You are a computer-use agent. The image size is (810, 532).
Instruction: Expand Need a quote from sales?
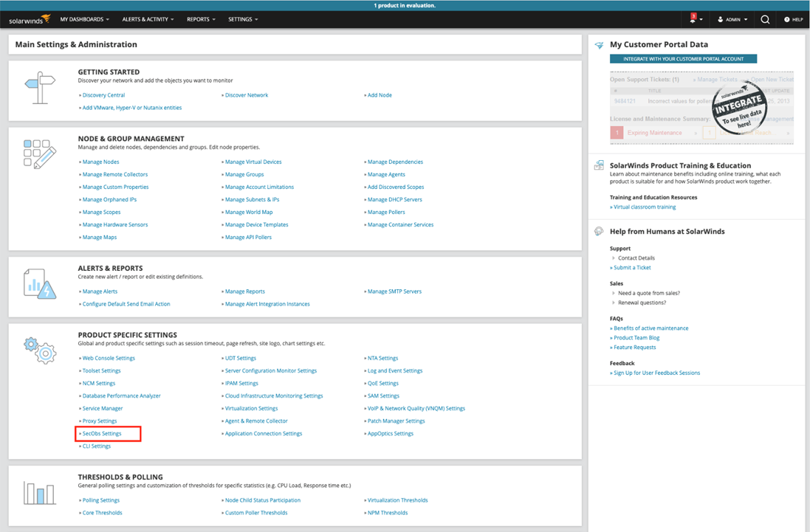pos(648,293)
